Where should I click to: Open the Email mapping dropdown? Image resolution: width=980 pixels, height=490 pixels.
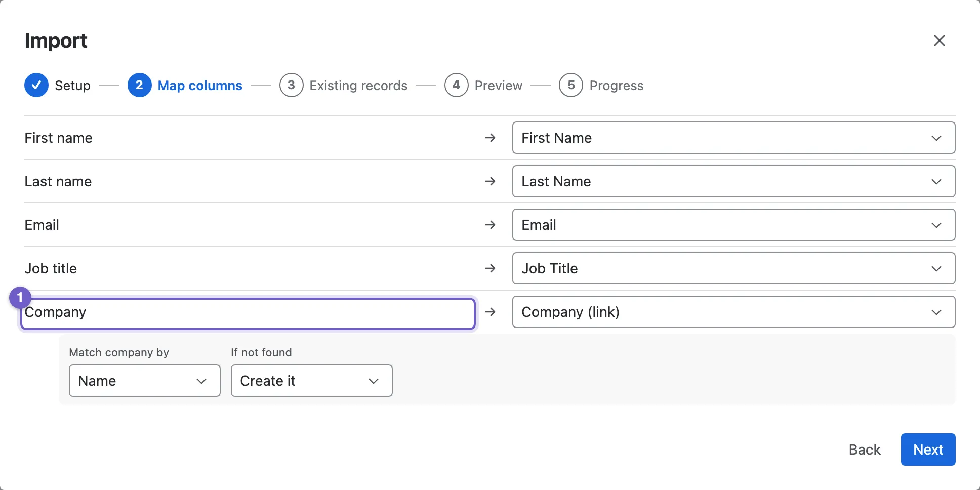(x=733, y=225)
